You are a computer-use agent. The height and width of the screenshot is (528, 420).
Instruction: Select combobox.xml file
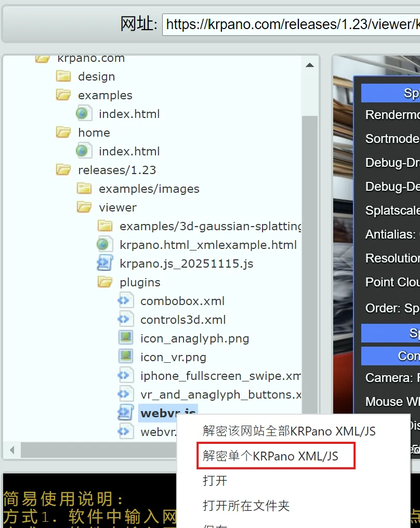point(182,301)
